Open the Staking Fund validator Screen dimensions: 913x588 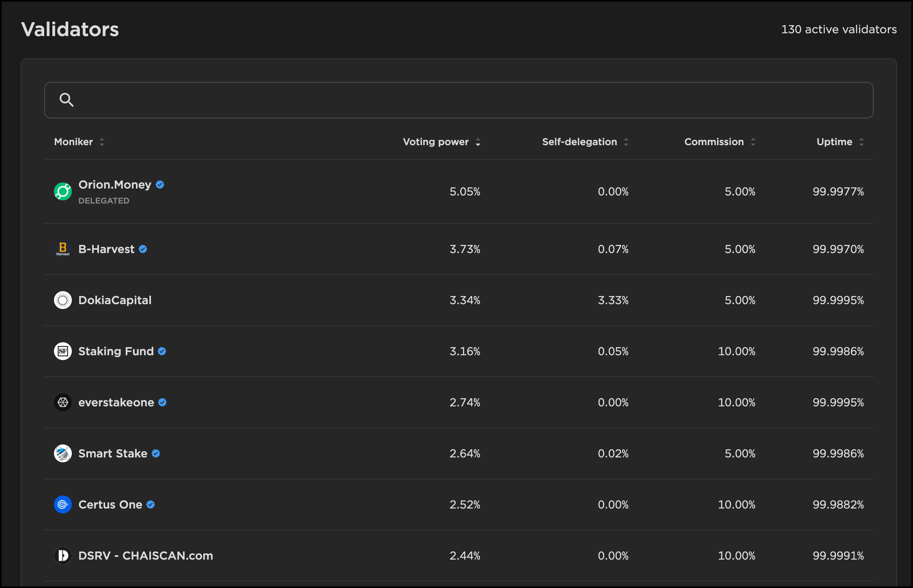tap(116, 351)
